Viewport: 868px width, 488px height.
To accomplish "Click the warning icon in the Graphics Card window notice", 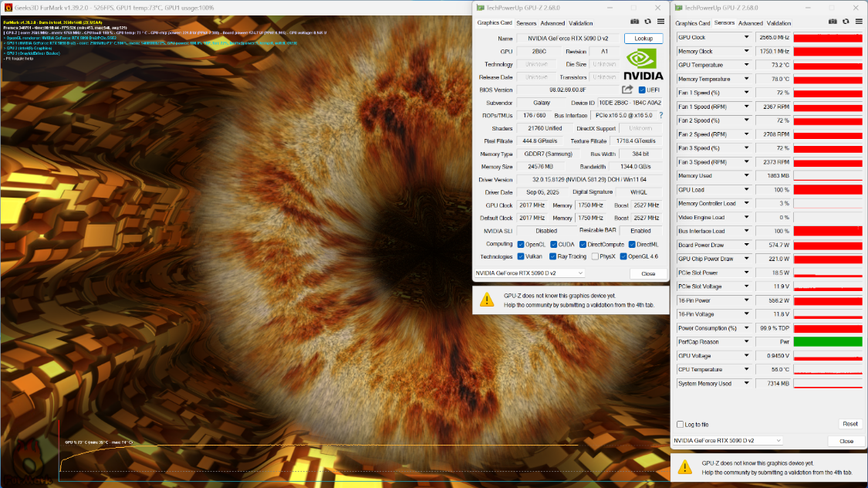I will (487, 300).
